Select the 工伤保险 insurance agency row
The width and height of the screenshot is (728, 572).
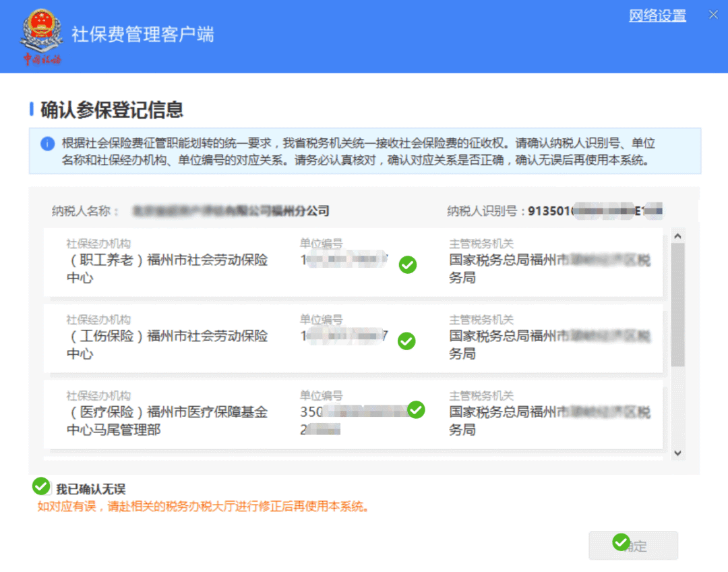tap(353, 338)
